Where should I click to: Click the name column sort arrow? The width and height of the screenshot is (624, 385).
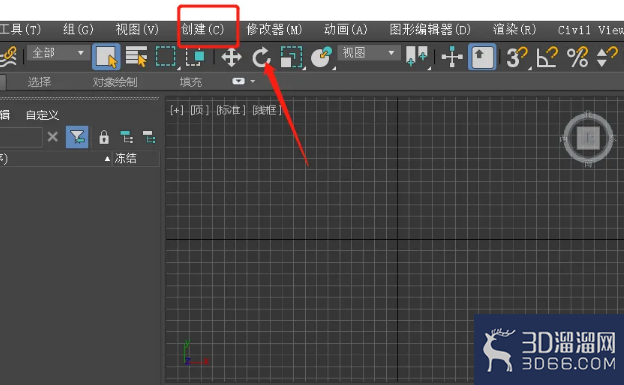coord(107,159)
